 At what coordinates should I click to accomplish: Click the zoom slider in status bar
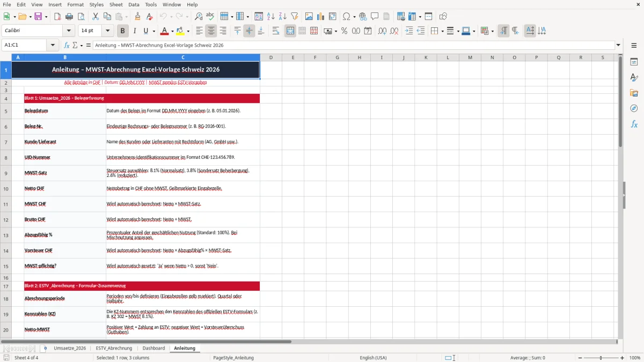pyautogui.click(x=601, y=358)
